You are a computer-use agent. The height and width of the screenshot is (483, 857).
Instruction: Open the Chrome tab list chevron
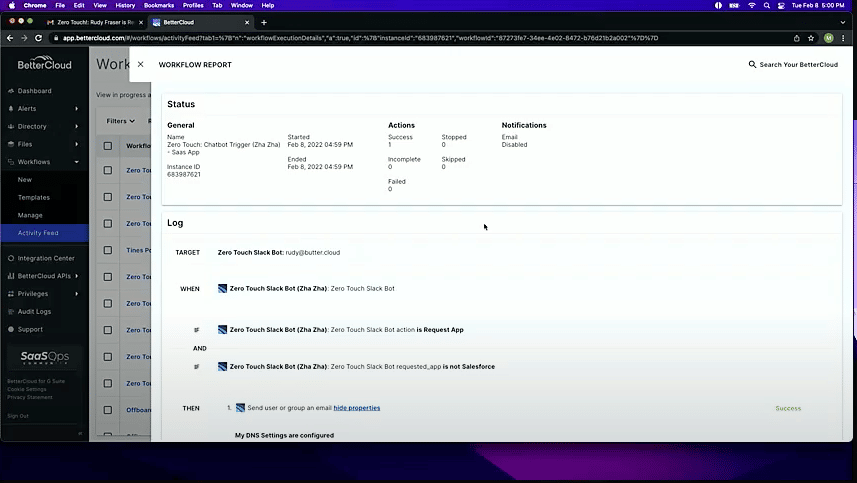pos(843,22)
